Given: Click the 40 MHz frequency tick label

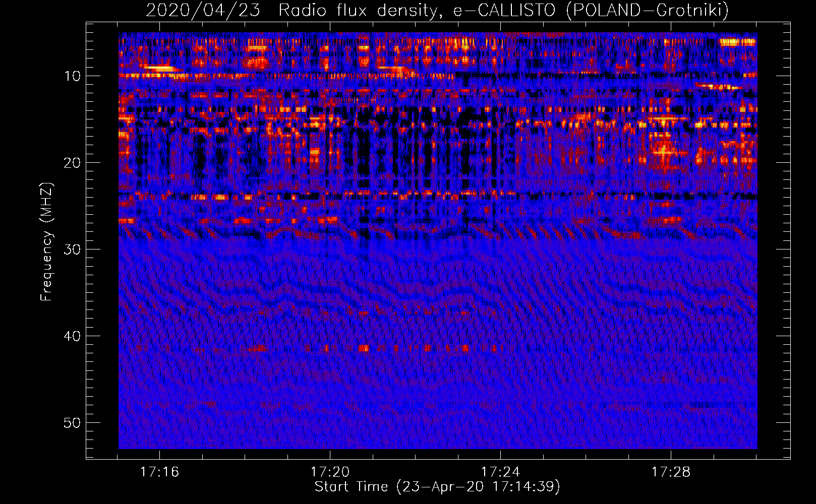Looking at the screenshot, I should coord(73,336).
